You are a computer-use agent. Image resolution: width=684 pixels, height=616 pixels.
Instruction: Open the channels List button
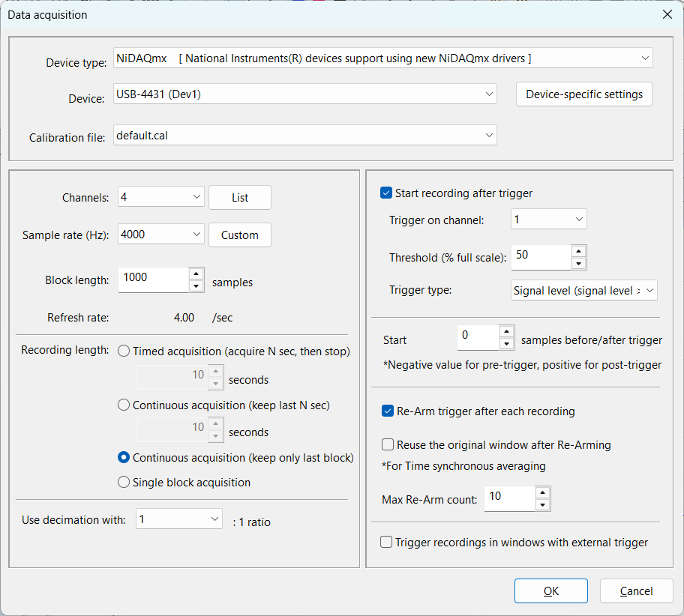240,198
